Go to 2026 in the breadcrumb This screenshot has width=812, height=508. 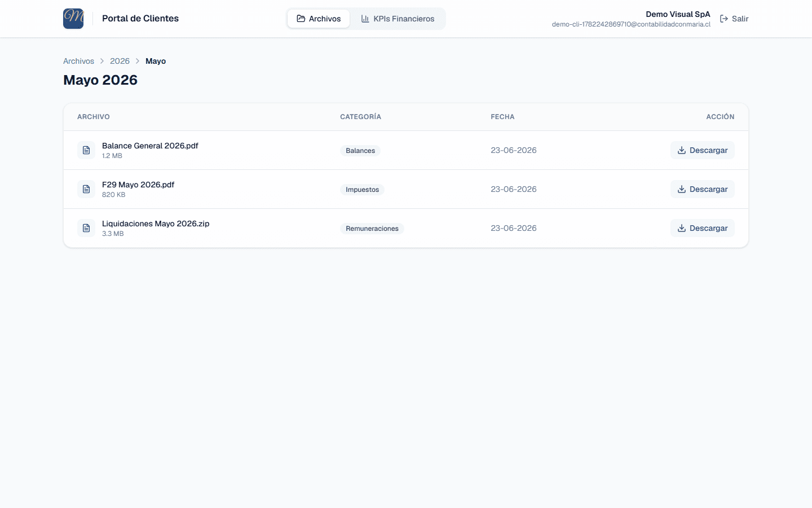click(120, 61)
